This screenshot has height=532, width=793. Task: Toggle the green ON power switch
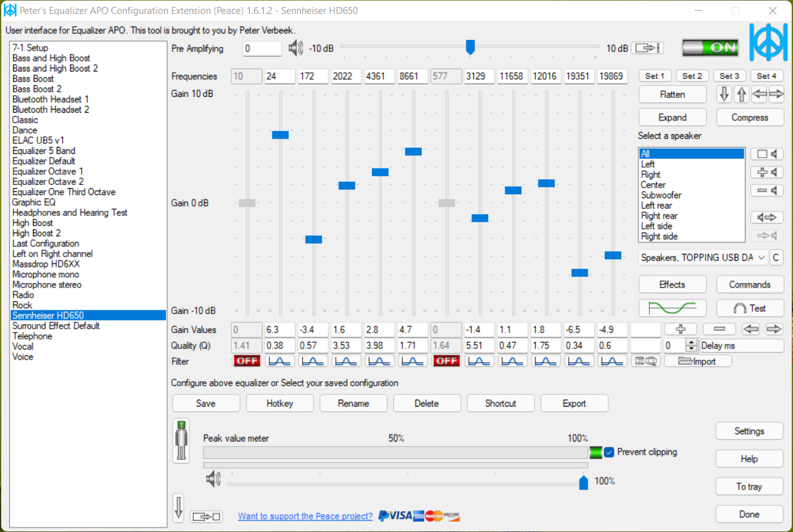(x=711, y=46)
